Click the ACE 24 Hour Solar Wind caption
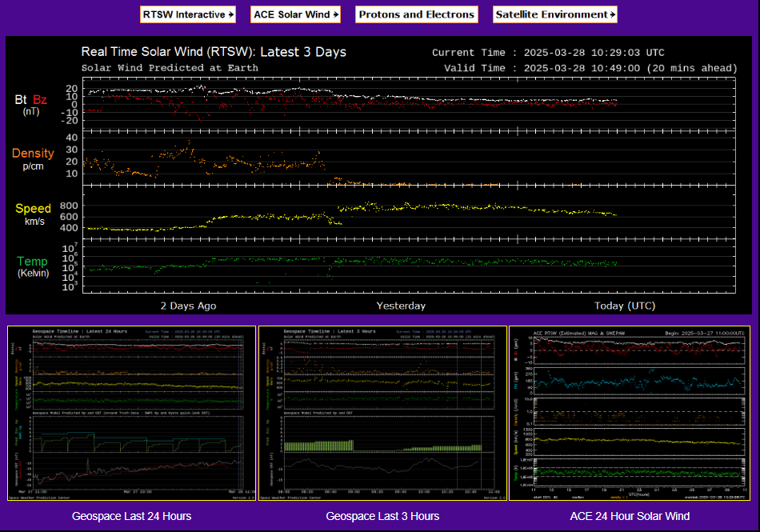 [630, 517]
